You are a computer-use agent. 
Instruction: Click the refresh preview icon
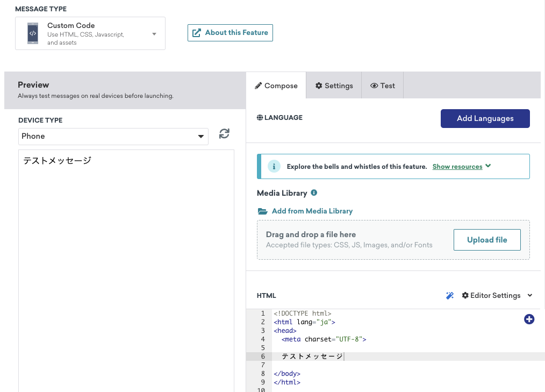(224, 134)
